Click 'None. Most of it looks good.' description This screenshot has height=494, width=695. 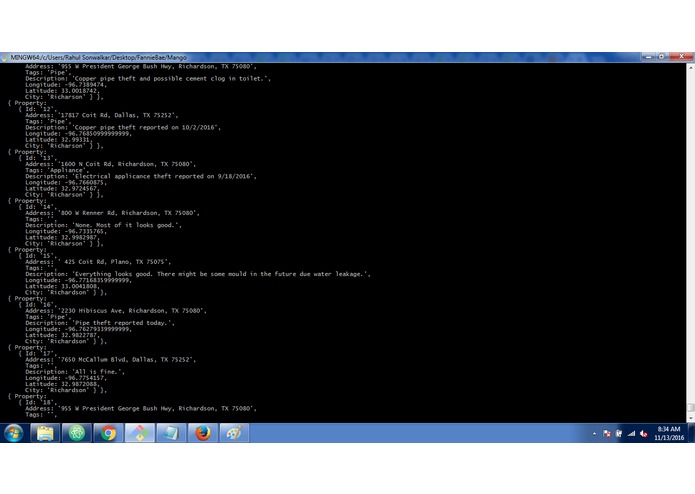(103, 225)
